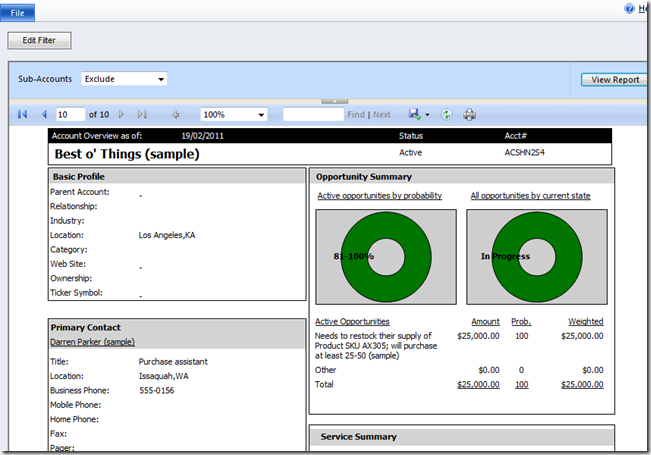Go to next report page
This screenshot has width=651, height=455.
[121, 115]
